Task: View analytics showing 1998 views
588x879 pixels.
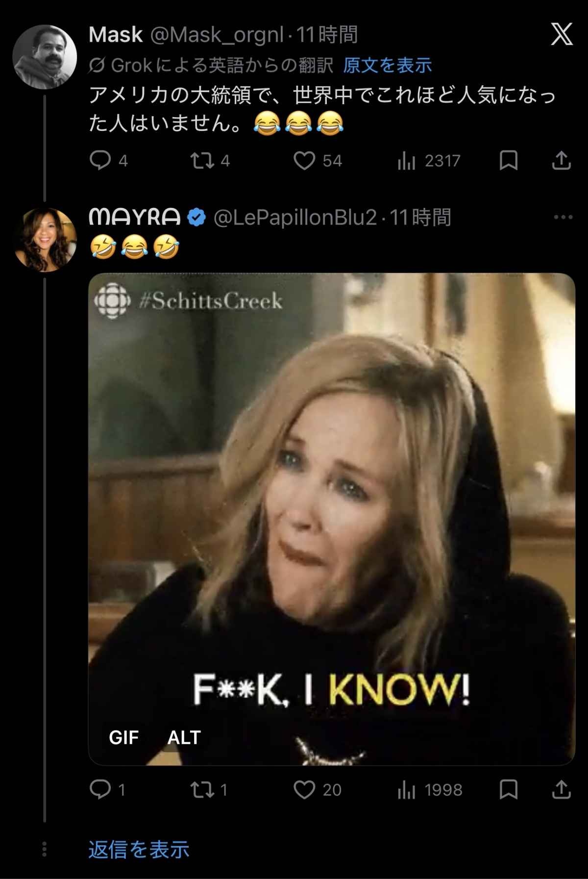Action: 407,789
